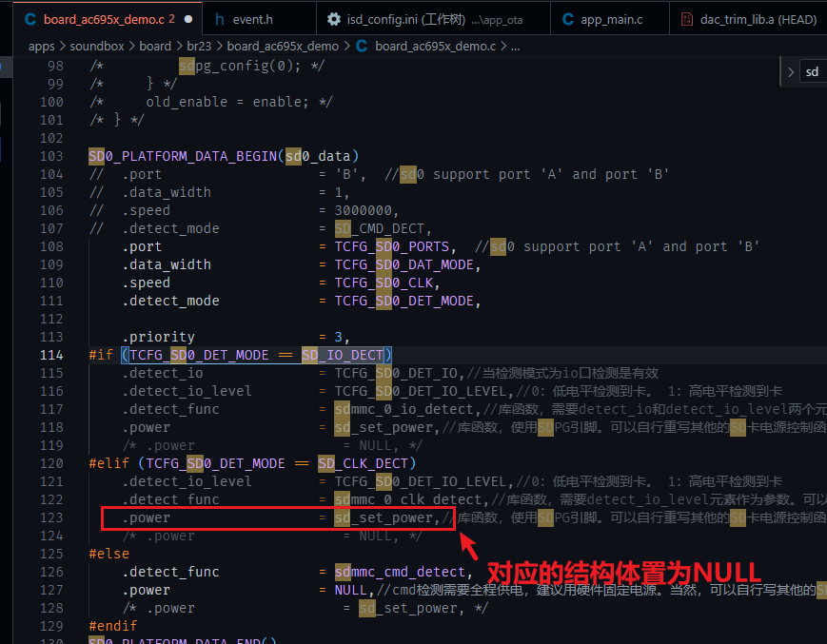Click the "NULL" value on line 127
Image resolution: width=827 pixels, height=644 pixels.
coord(351,590)
